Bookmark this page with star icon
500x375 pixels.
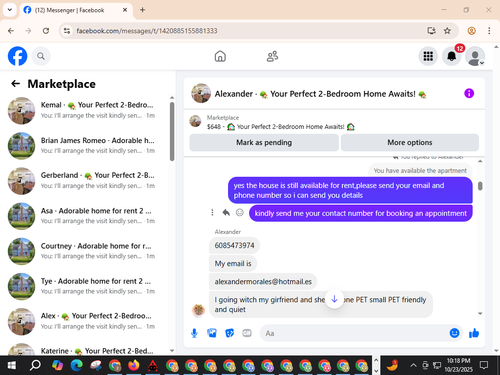(447, 31)
